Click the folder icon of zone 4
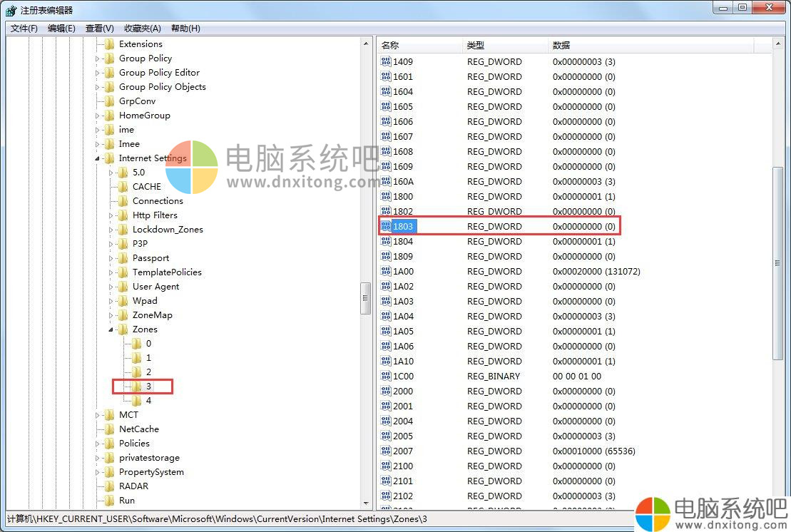The width and height of the screenshot is (791, 532). pyautogui.click(x=136, y=400)
